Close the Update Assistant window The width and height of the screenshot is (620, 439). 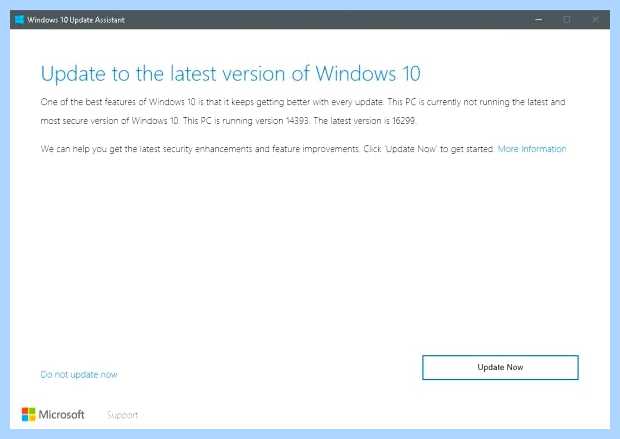595,19
